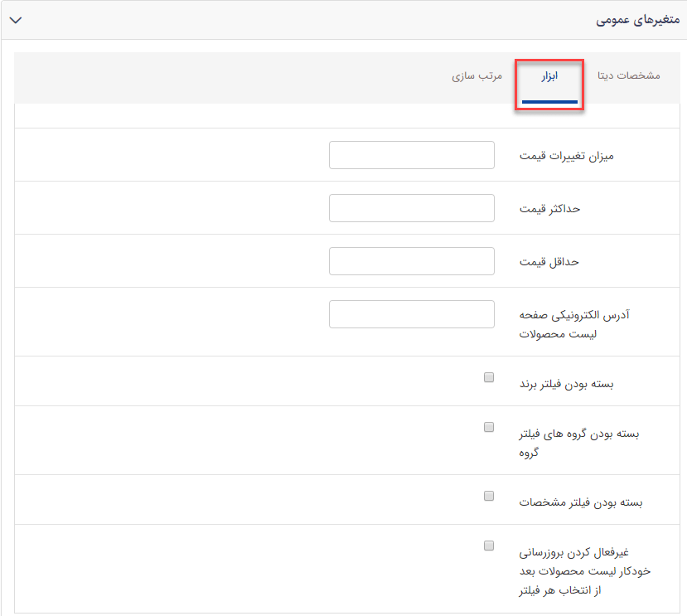This screenshot has width=687, height=616.
Task: Switch to the مشخصات دیتا tab
Action: (x=631, y=75)
